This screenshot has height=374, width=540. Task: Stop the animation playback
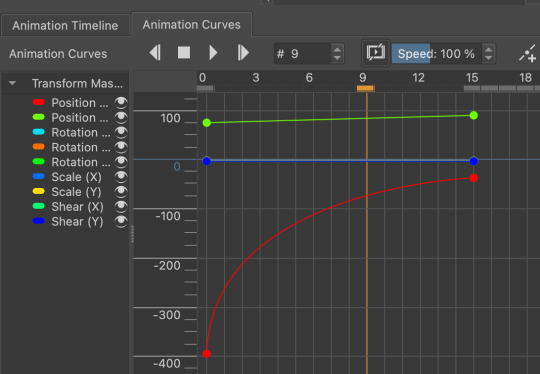pyautogui.click(x=184, y=53)
